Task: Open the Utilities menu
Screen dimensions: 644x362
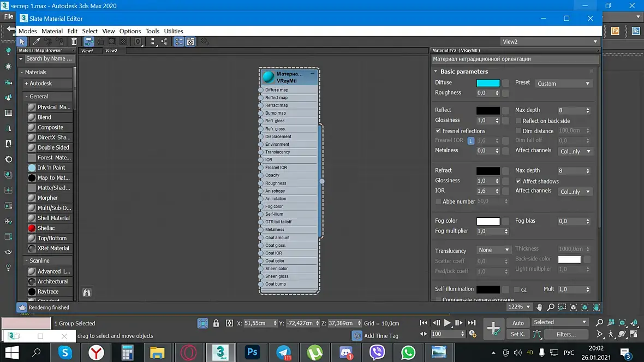Action: click(x=174, y=31)
